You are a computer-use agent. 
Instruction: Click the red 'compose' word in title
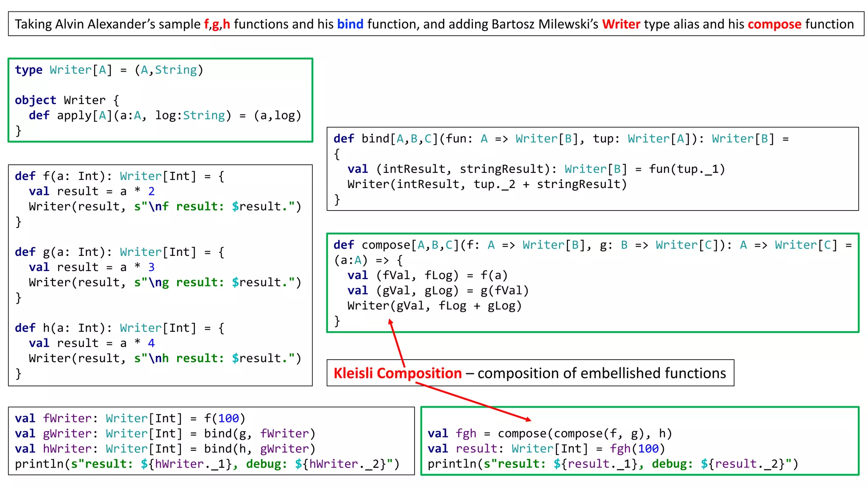pyautogui.click(x=774, y=24)
